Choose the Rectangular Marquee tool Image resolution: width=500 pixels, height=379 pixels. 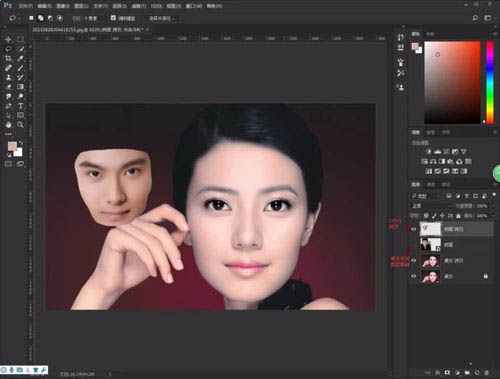tap(20, 39)
